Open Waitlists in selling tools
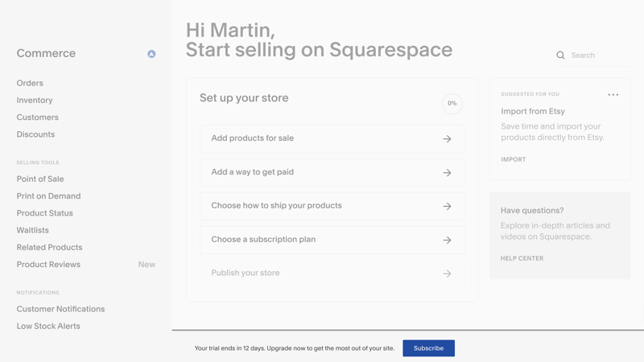Image resolution: width=644 pixels, height=362 pixels. [32, 230]
